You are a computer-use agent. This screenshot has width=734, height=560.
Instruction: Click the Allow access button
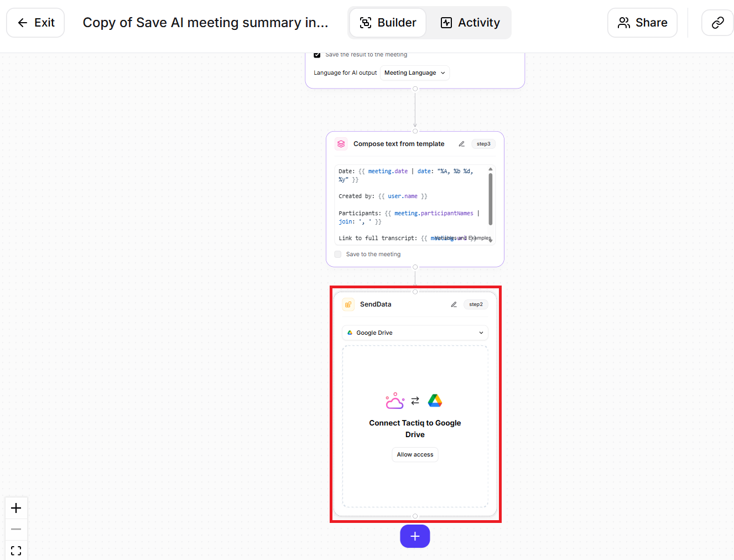point(415,454)
